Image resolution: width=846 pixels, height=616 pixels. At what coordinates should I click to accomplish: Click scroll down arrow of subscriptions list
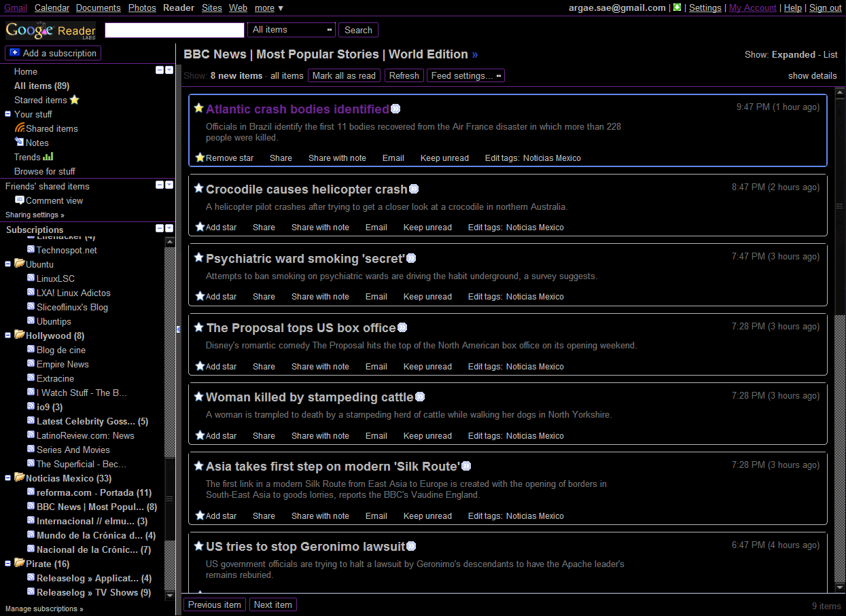tap(169, 594)
